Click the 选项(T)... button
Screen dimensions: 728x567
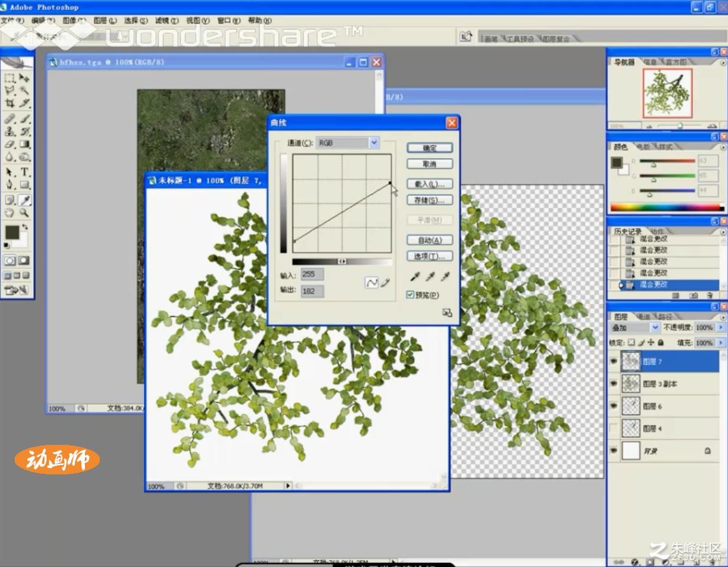429,256
